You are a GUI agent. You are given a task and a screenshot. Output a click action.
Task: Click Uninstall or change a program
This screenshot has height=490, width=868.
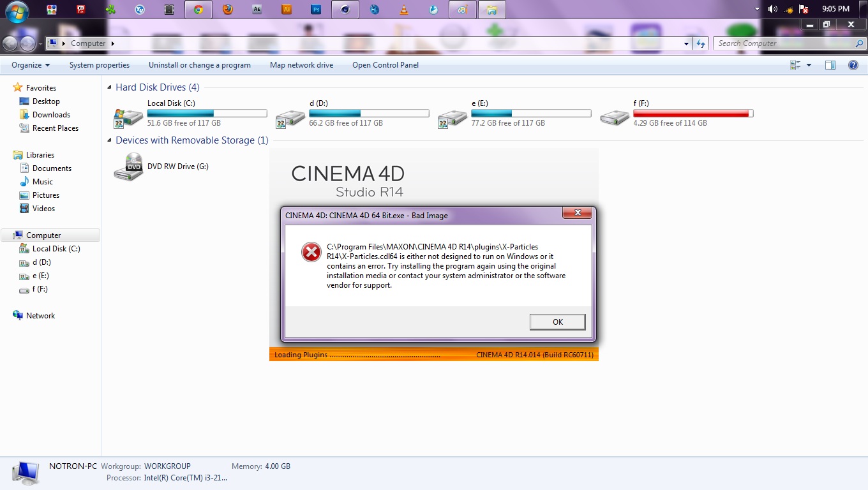click(x=200, y=65)
